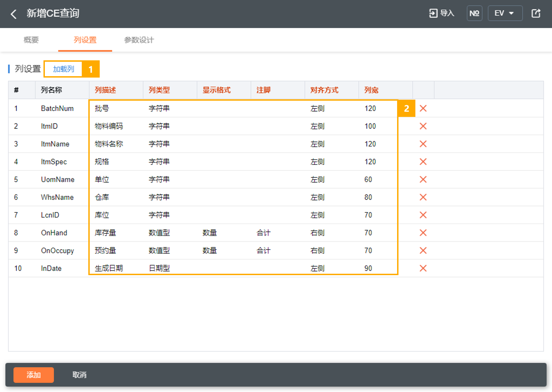Screen dimensions: 552x392
Task: Delete the WhsName row
Action: pyautogui.click(x=423, y=197)
